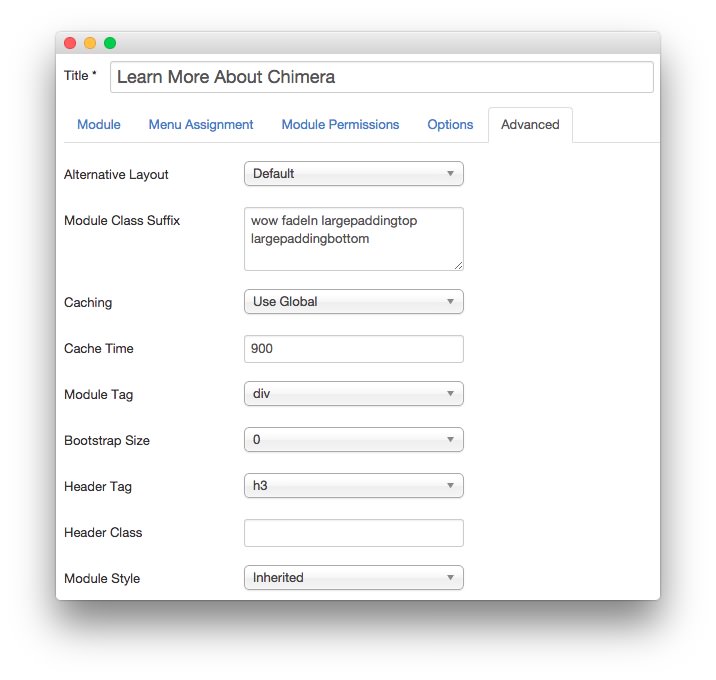Expand the Module Style dropdown
This screenshot has width=716, height=680.
(x=354, y=578)
